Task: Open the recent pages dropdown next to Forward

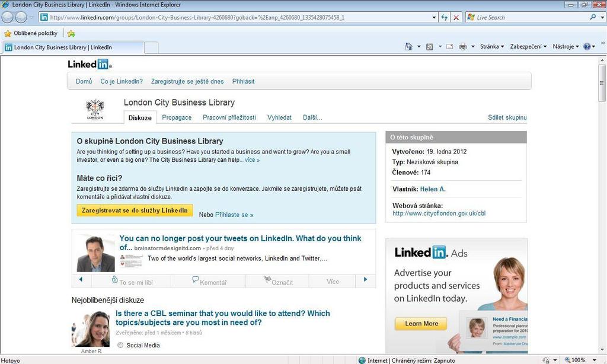Action: (x=32, y=17)
